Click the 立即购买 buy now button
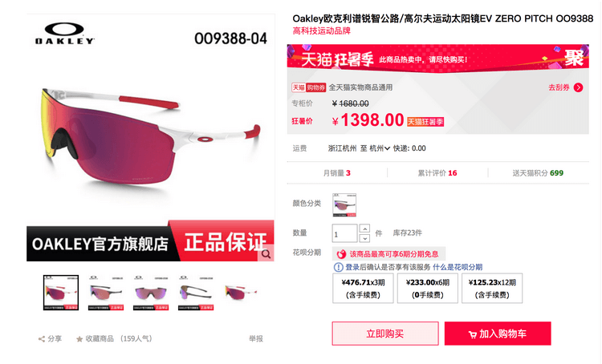The image size is (602, 364). pyautogui.click(x=385, y=334)
